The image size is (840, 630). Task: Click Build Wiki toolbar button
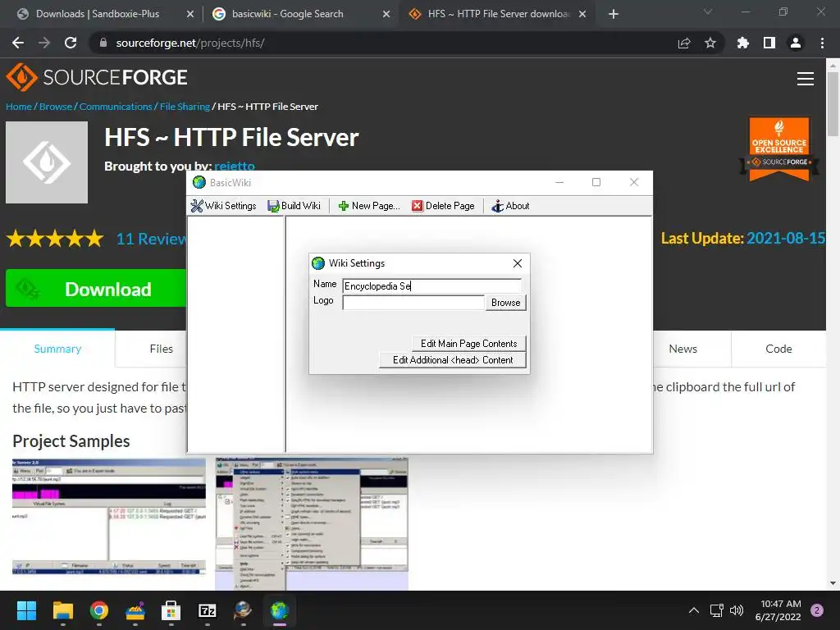[x=294, y=206]
